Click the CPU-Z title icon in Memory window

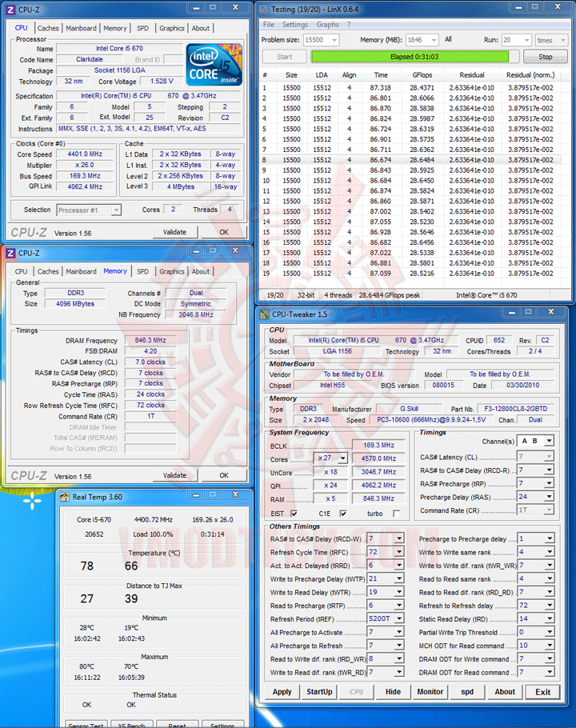point(10,253)
